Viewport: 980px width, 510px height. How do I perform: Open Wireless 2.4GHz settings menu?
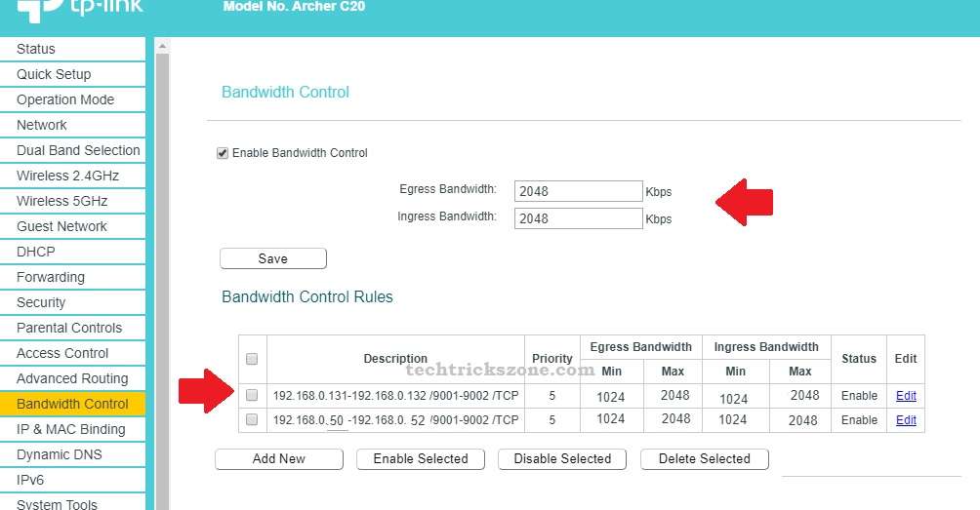click(67, 176)
